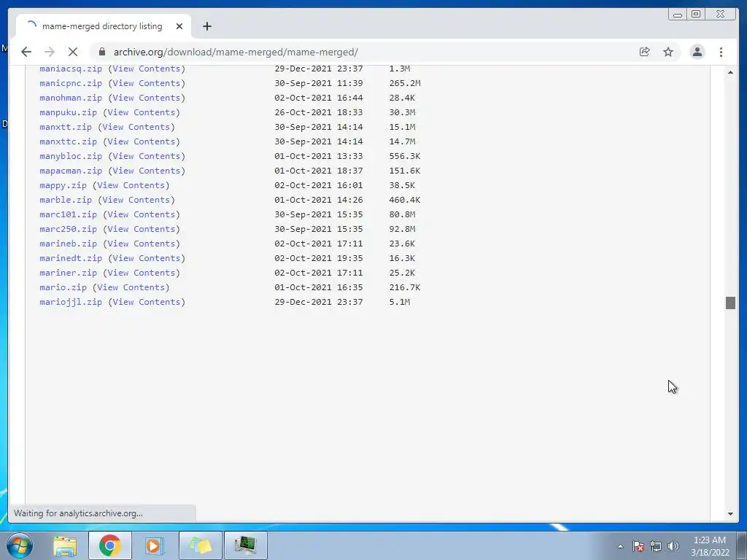This screenshot has height=560, width=747.
Task: Open Chrome profile avatar icon
Action: [x=697, y=52]
